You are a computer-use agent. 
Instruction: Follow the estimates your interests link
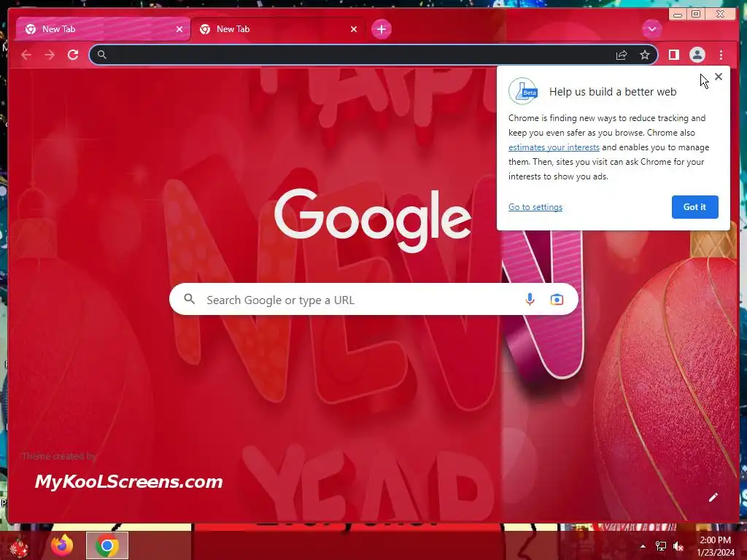[x=554, y=147]
